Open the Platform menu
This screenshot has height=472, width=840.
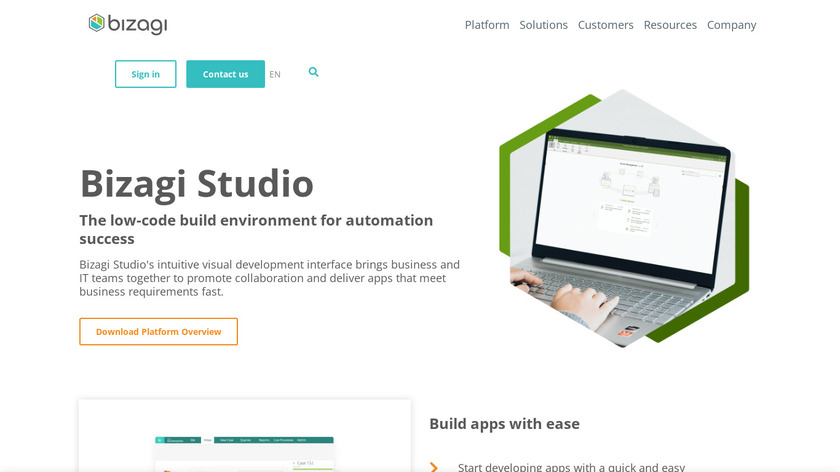[487, 25]
